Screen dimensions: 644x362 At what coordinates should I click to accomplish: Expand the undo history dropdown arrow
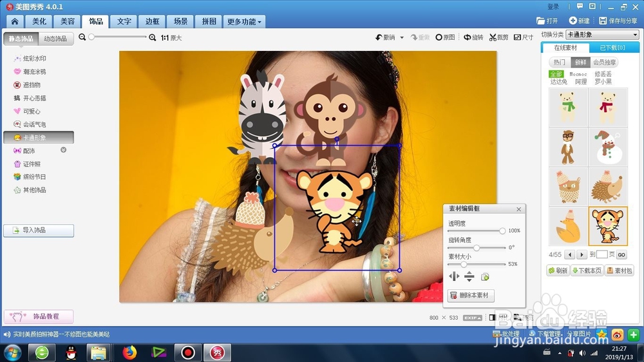[x=402, y=37]
